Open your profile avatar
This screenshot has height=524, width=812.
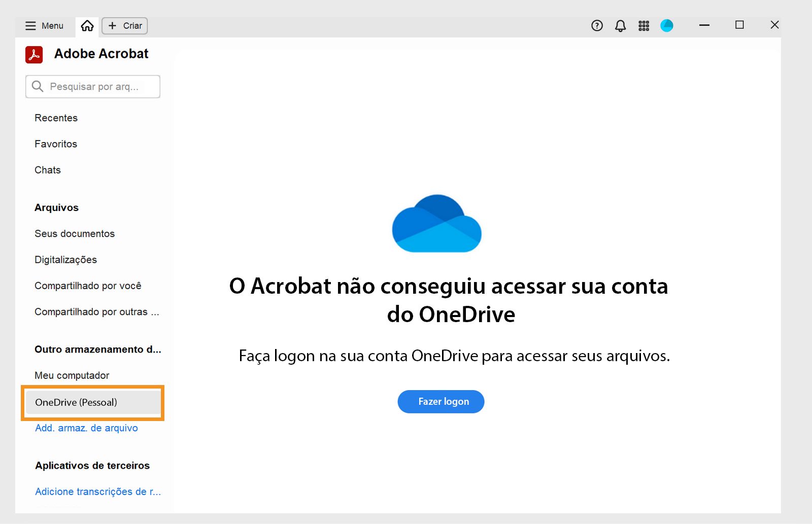tap(666, 25)
